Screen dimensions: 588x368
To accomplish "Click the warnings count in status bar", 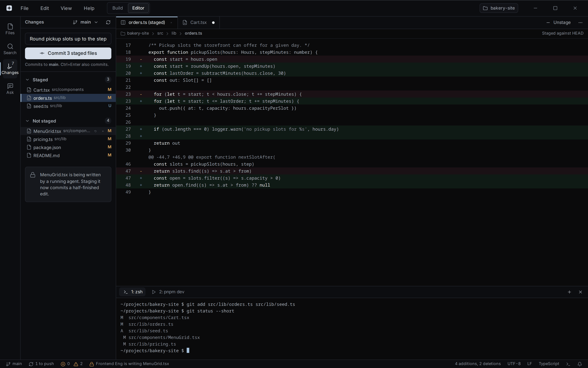I will (x=78, y=364).
